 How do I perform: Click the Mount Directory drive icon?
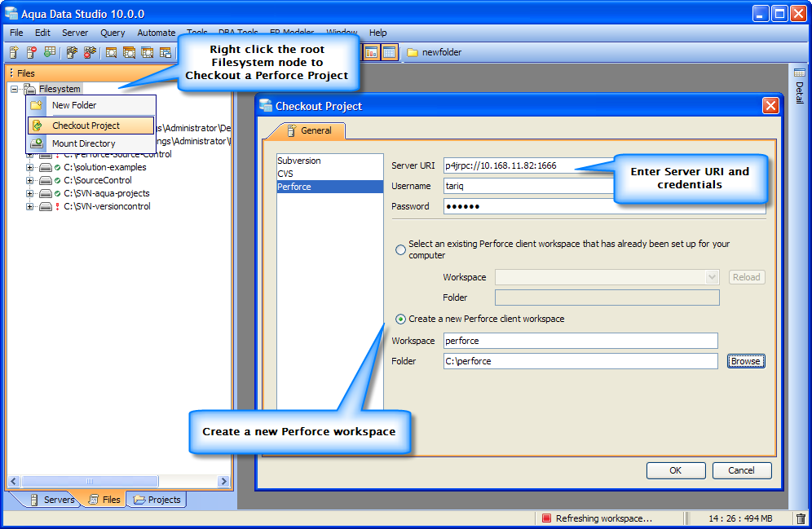(x=36, y=143)
